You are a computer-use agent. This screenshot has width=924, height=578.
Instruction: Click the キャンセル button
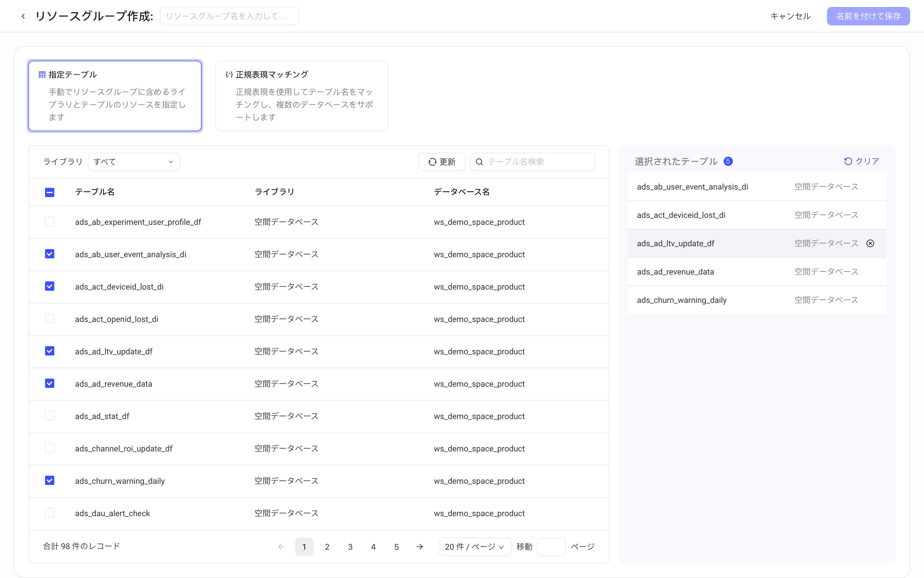tap(790, 16)
